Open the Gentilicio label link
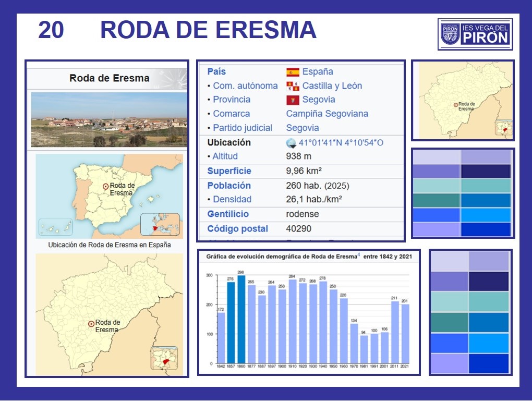 pyautogui.click(x=228, y=214)
